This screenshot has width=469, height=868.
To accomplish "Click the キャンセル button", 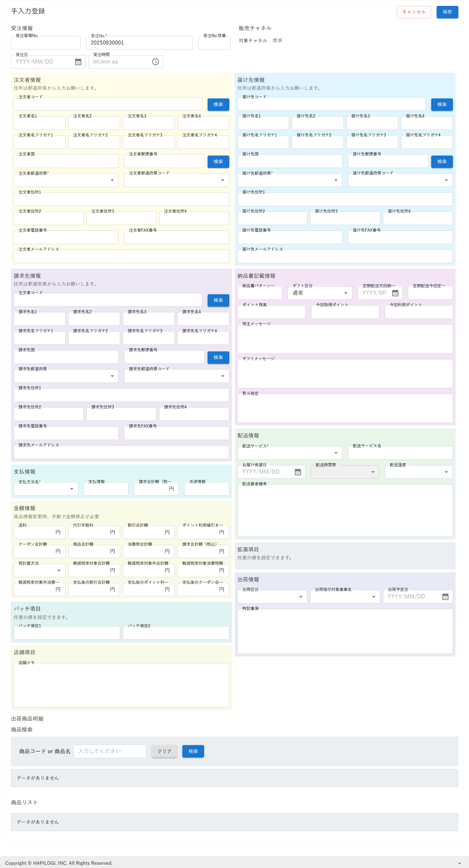I will [x=413, y=12].
